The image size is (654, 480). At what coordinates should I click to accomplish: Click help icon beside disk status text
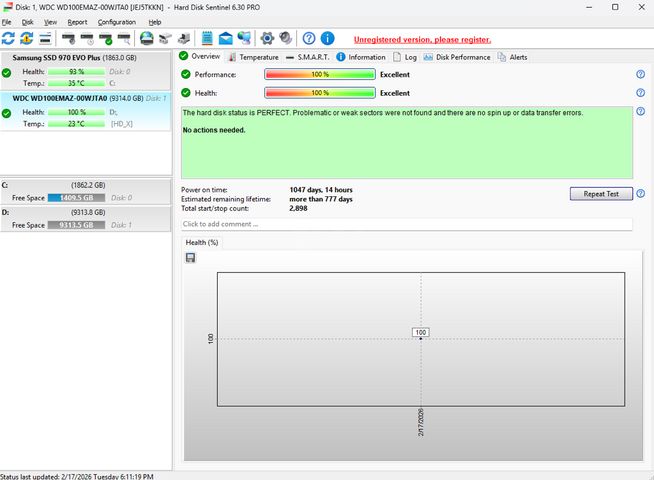click(x=640, y=111)
